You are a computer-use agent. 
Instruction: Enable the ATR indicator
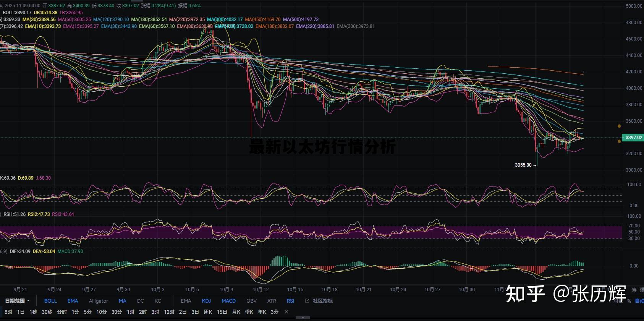coord(272,301)
